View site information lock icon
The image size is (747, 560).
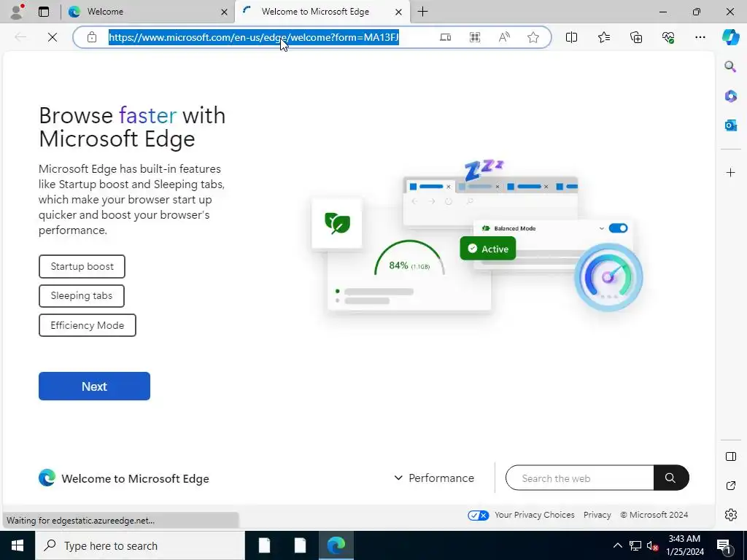tap(92, 37)
